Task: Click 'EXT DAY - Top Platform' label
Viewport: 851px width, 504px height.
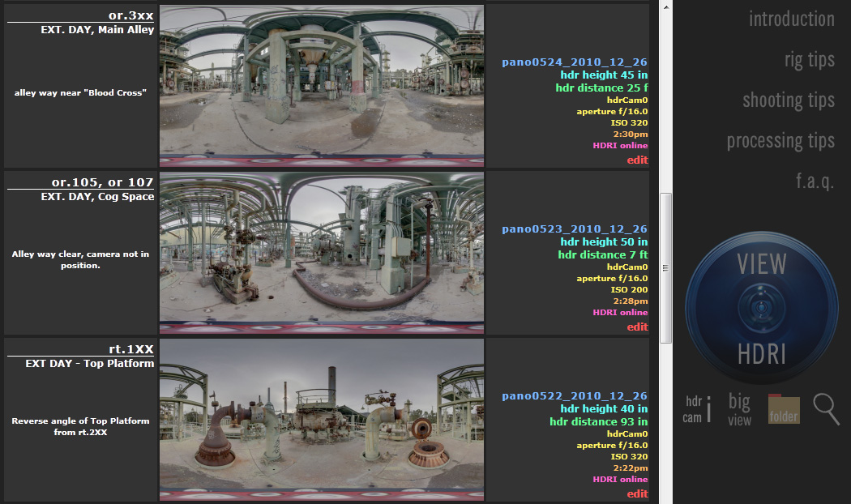Action: 89,364
